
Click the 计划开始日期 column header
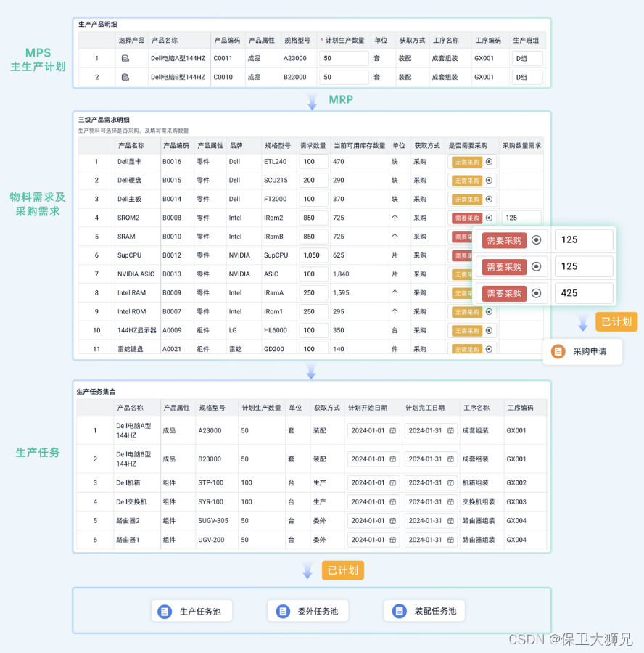click(x=368, y=408)
